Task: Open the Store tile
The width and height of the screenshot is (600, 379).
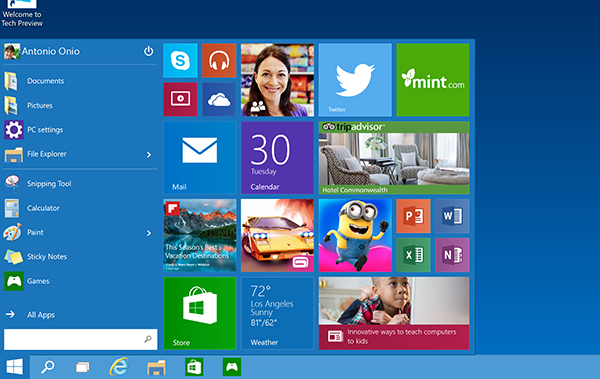Action: (x=200, y=313)
